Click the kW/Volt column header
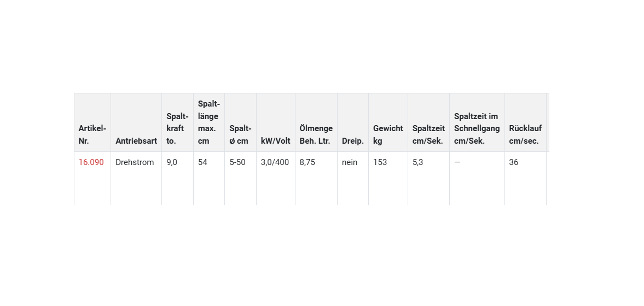 [x=275, y=141]
